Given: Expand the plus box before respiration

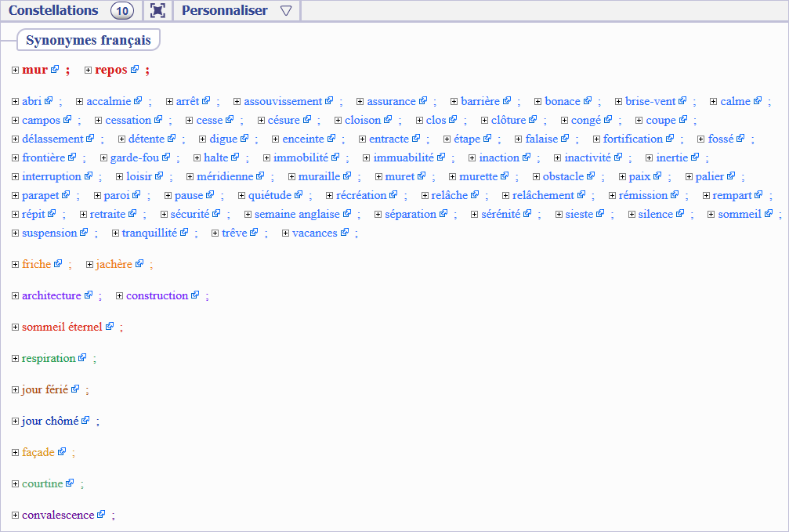Looking at the screenshot, I should click(16, 359).
